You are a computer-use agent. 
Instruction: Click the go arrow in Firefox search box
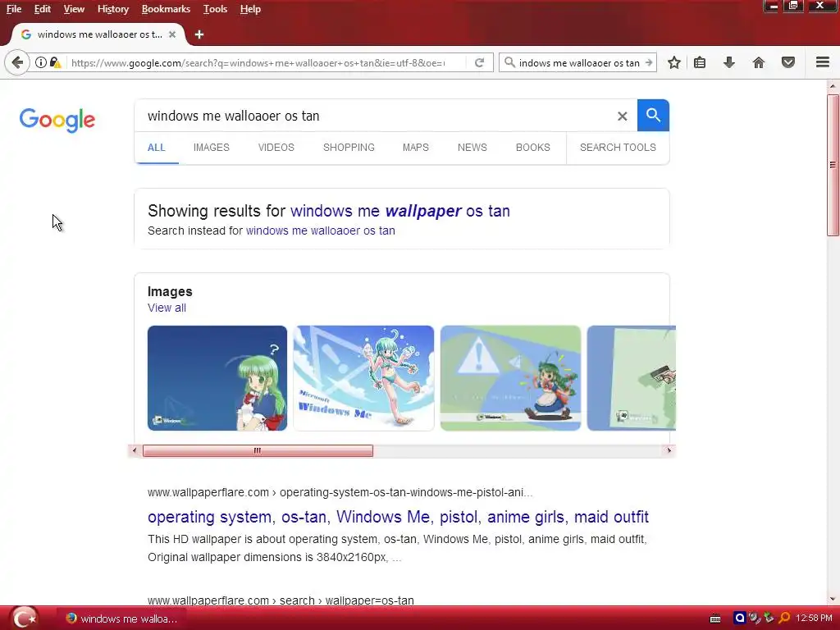click(649, 62)
